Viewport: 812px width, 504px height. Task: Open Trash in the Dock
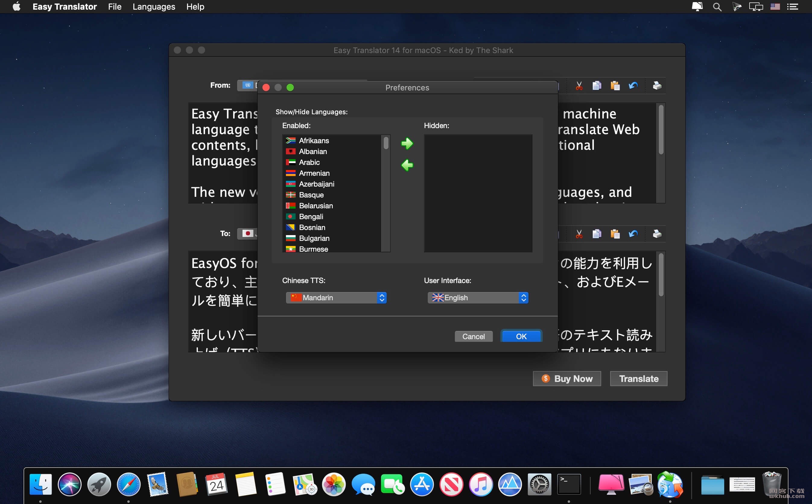pyautogui.click(x=772, y=484)
